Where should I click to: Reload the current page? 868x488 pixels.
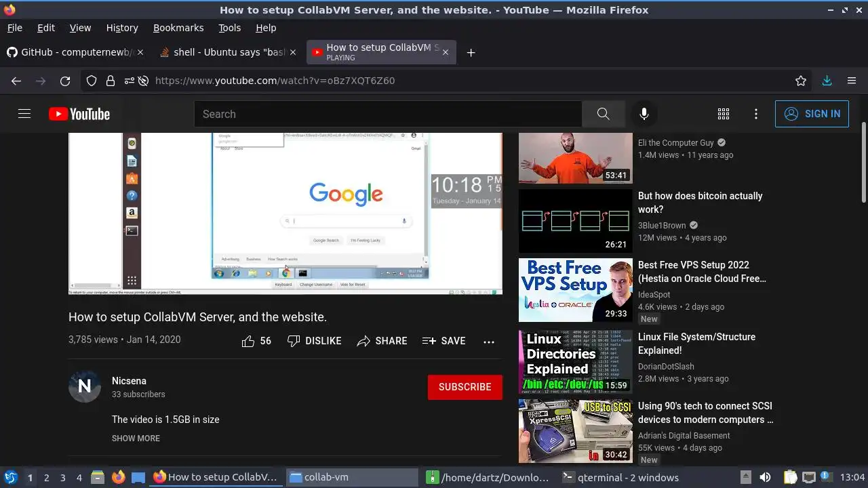tap(65, 81)
